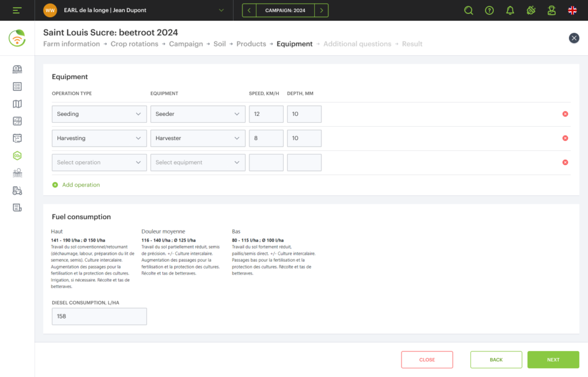The height and width of the screenshot is (377, 588).
Task: Go to previous campaign year
Action: (249, 10)
